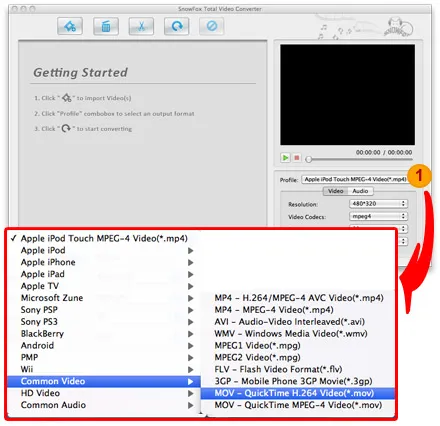The image size is (440, 426).
Task: Choose MOV - QuickTime MPEG-4 Video format
Action: (x=298, y=405)
